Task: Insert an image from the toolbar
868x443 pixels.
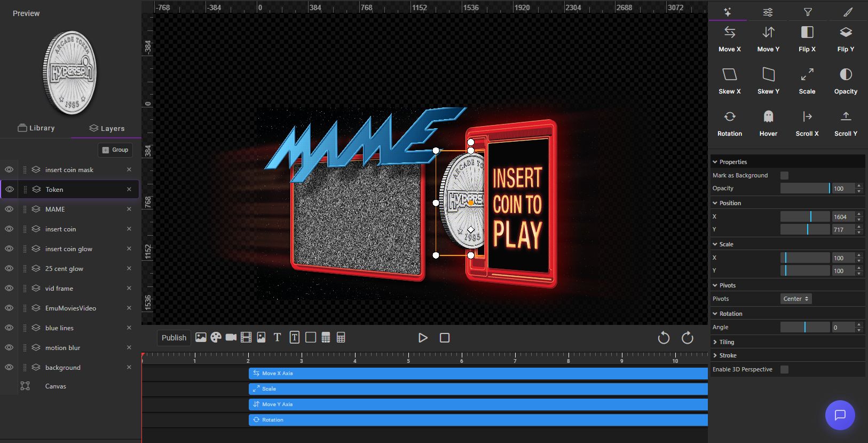Action: pos(201,337)
